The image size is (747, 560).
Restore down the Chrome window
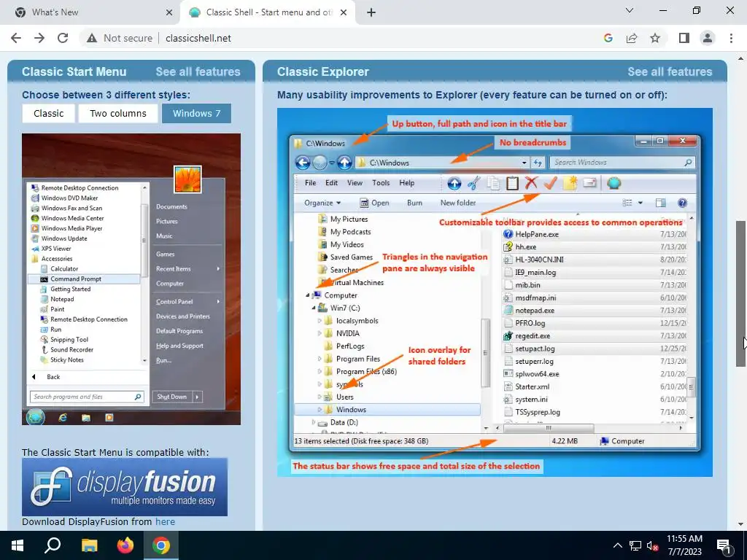(x=697, y=10)
